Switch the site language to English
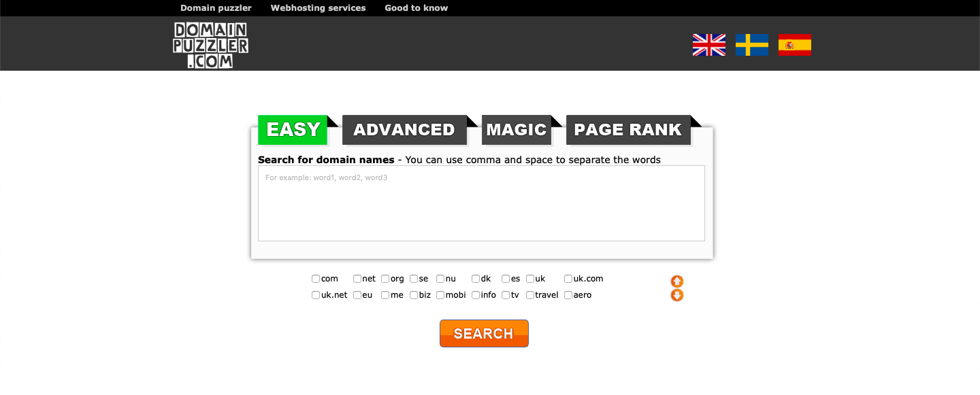This screenshot has width=980, height=395. pos(708,44)
